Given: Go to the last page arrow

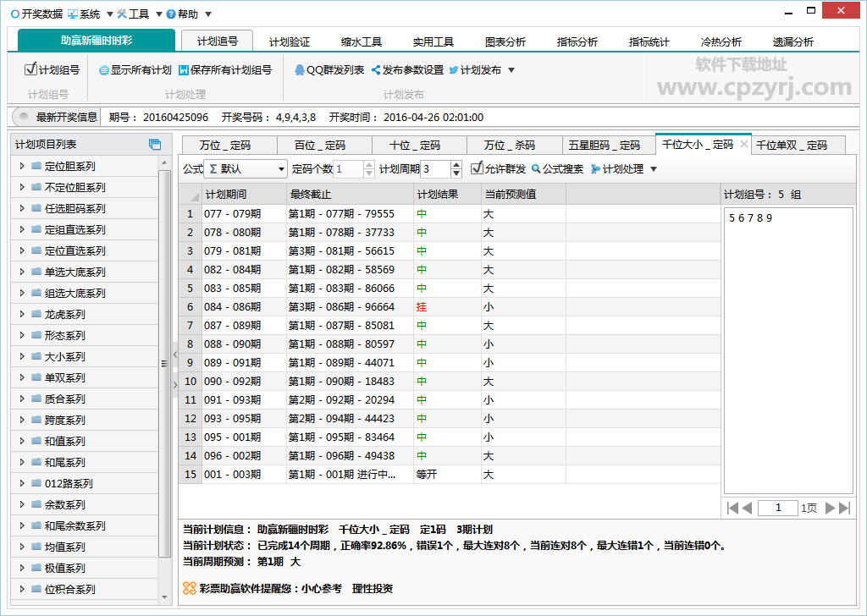Looking at the screenshot, I should tap(844, 508).
